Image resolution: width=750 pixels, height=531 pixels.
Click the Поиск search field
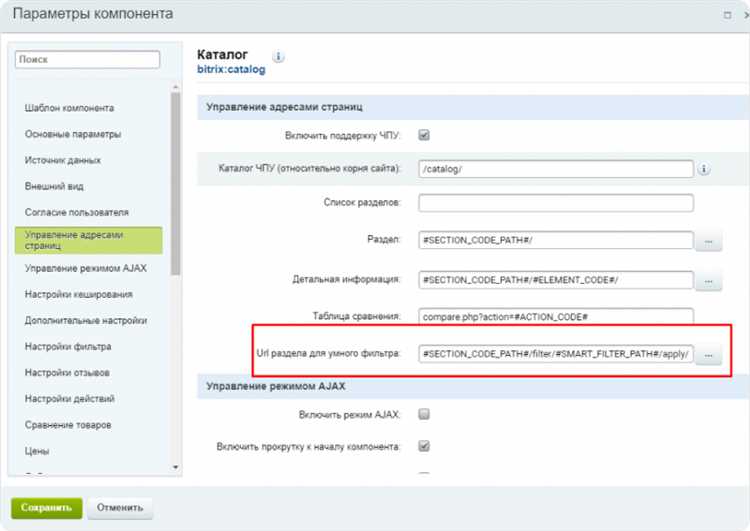click(87, 60)
